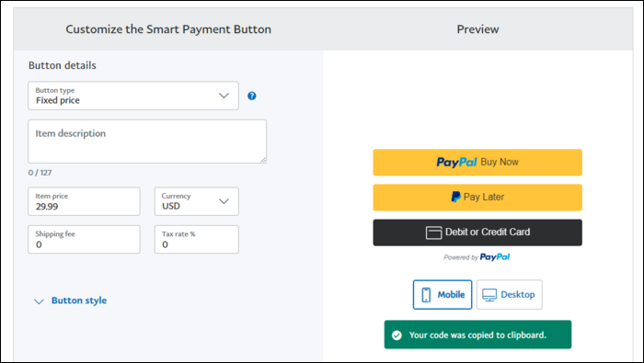The height and width of the screenshot is (363, 644).
Task: Click the Customize the Smart Payment Button title
Action: [168, 29]
